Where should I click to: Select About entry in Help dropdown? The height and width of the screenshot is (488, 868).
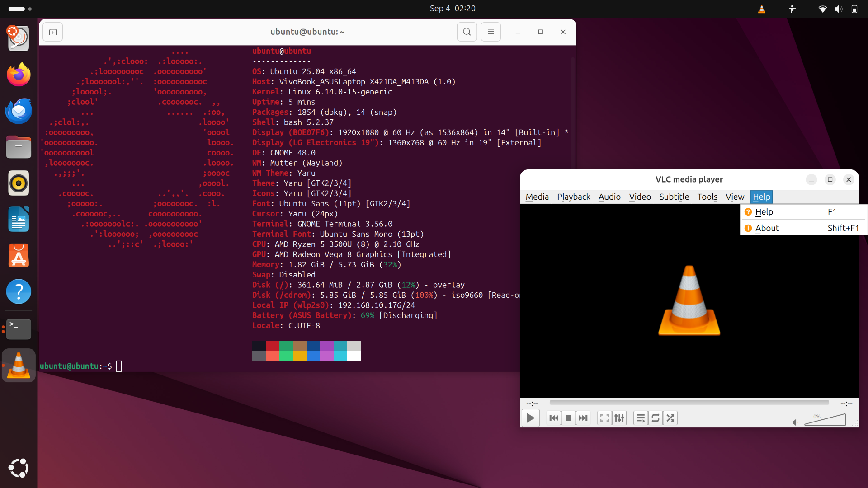pos(803,228)
